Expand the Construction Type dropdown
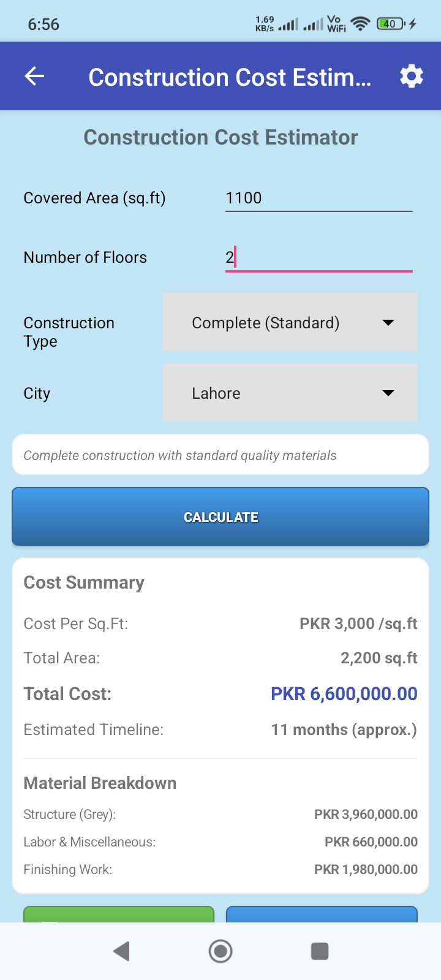441x980 pixels. [x=290, y=322]
